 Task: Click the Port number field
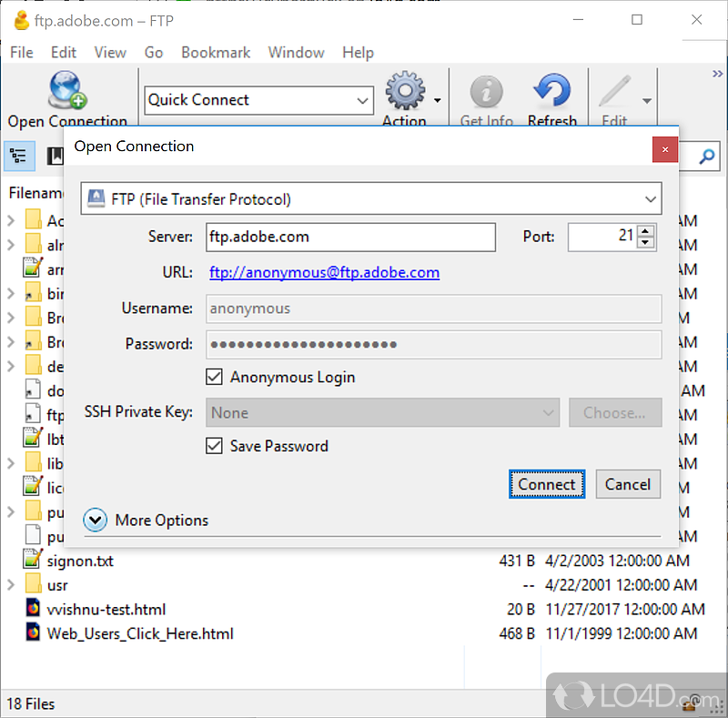[x=602, y=237]
